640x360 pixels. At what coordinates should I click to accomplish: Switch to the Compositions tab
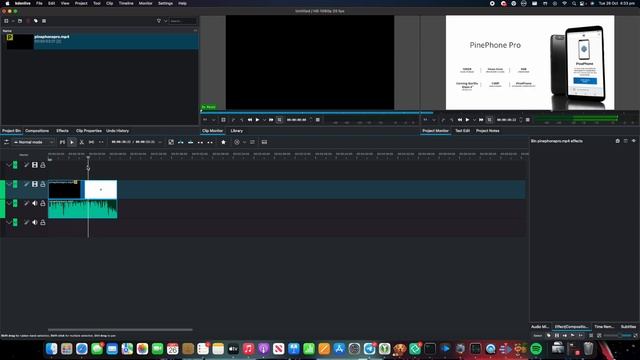tap(37, 131)
